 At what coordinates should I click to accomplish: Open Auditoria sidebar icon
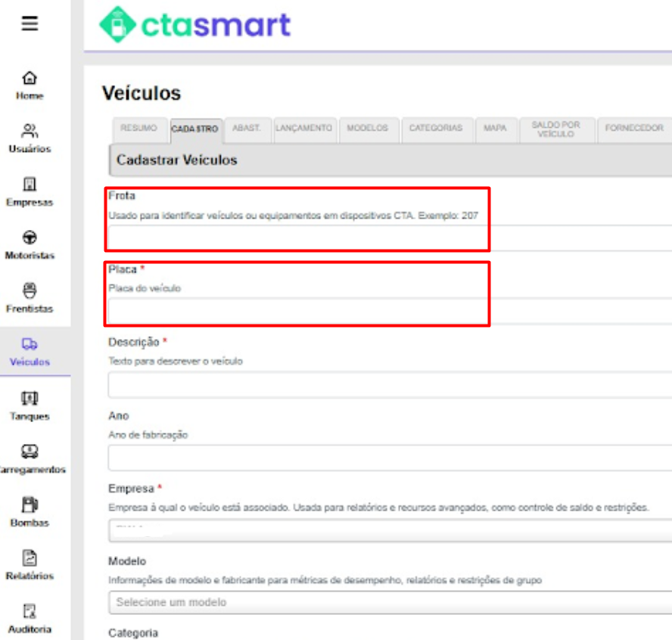coord(30,611)
